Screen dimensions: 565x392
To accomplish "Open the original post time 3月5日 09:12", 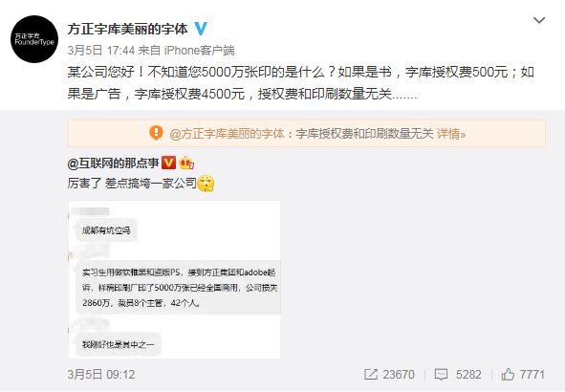I will (x=101, y=375).
